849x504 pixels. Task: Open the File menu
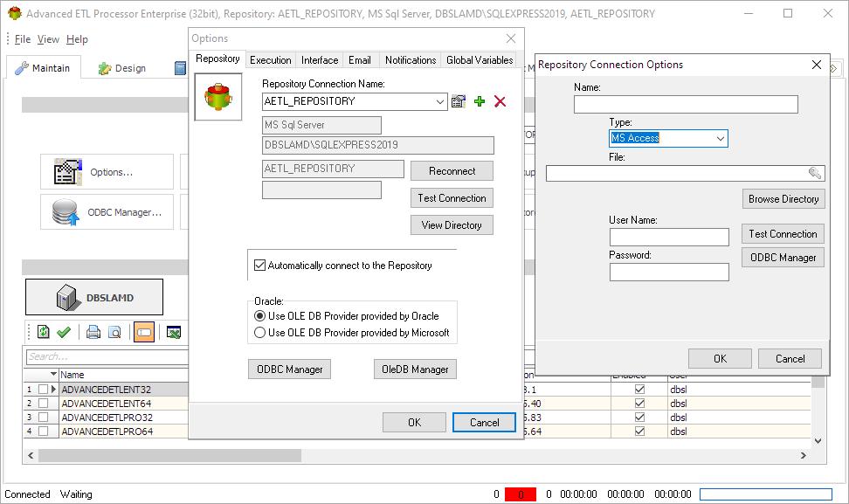[x=22, y=39]
